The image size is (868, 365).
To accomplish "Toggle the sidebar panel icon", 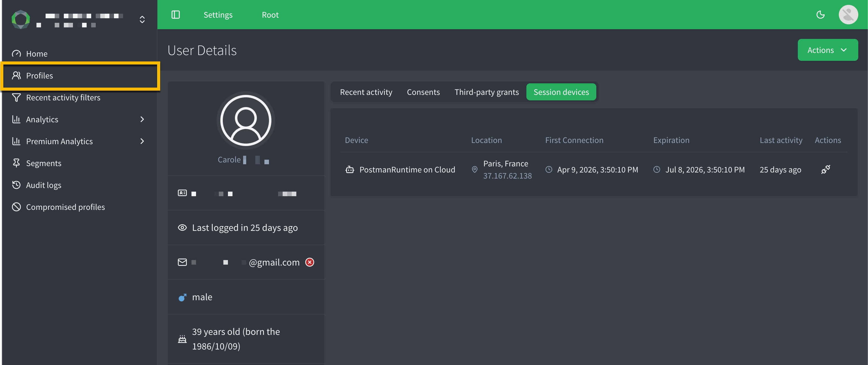I will [176, 15].
